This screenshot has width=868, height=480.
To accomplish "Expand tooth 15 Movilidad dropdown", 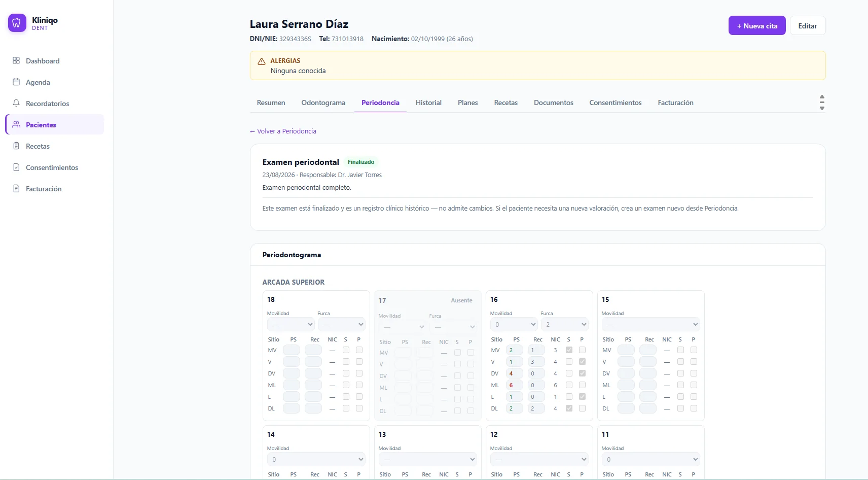I will pos(650,324).
